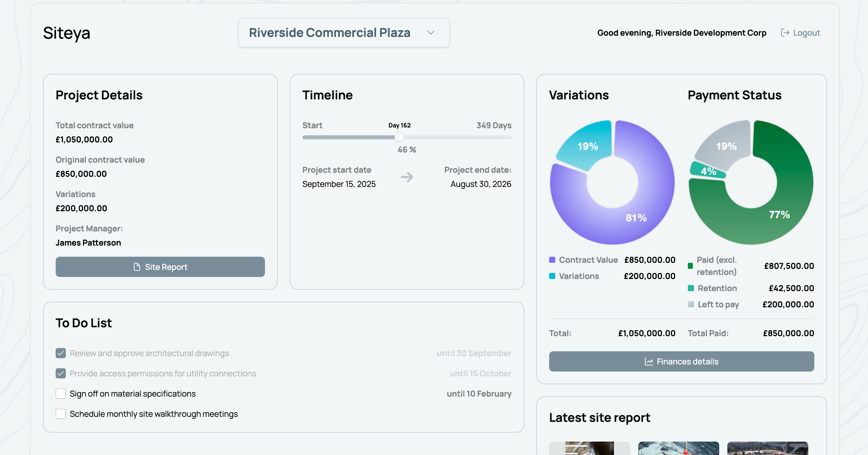Uncheck Provide access permissions for utility connections
Viewport: 868px width, 455px height.
pos(61,373)
